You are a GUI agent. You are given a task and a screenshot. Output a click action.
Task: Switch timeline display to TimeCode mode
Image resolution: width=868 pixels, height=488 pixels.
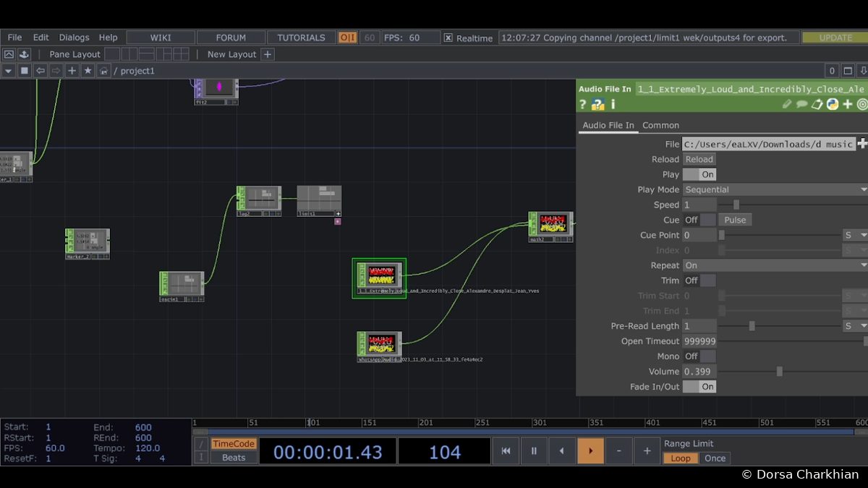coord(234,444)
